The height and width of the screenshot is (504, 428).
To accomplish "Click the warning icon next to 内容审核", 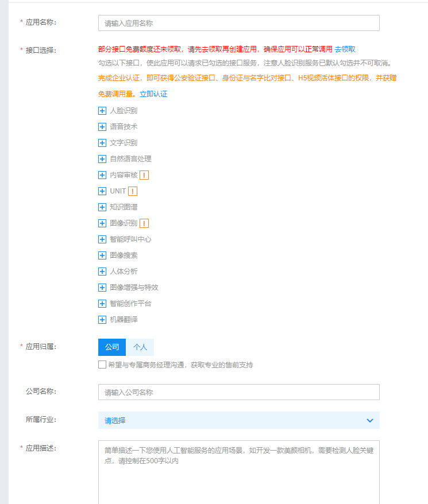I will [144, 175].
